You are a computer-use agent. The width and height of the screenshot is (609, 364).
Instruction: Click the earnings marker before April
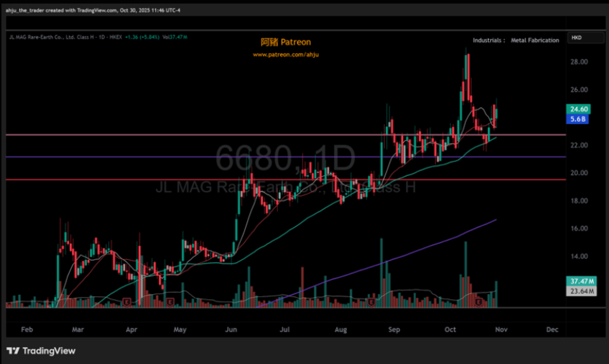tap(127, 302)
